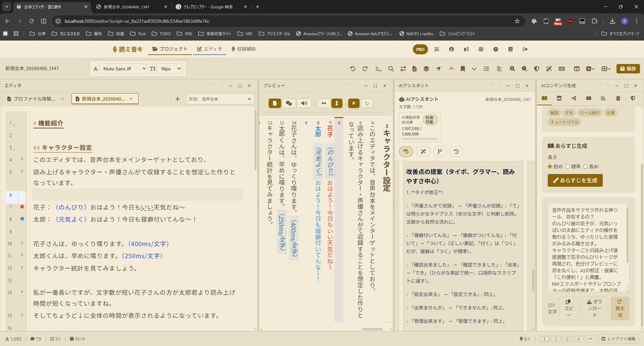This screenshot has width=644, height=346.
Task: Select the 長め length radio button
Action: [586, 166]
